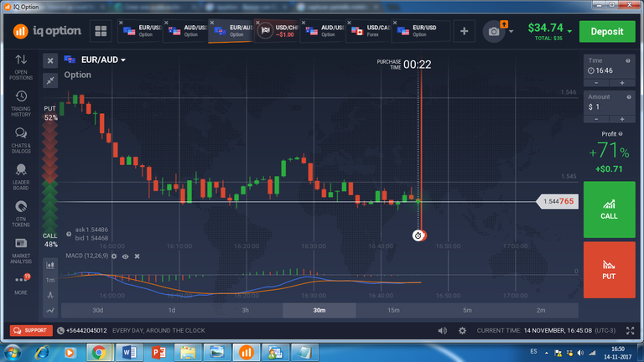
Task: Change the 1m candle interval
Action: point(50,280)
